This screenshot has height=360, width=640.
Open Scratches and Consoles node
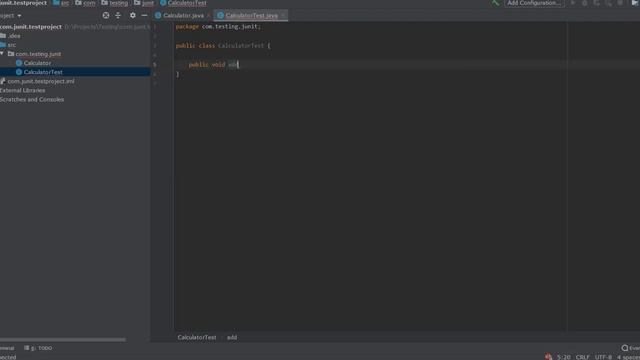tap(32, 100)
